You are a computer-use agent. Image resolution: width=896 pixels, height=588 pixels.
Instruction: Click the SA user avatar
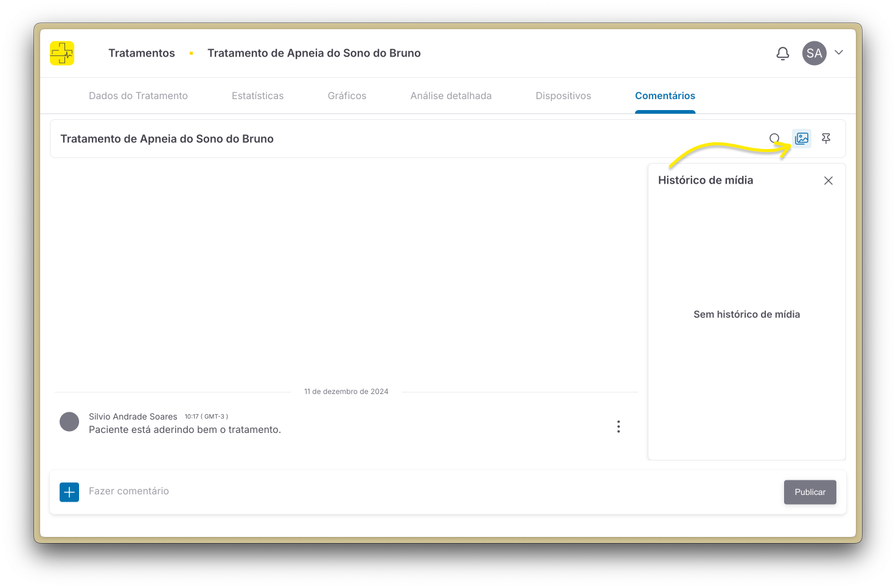(814, 54)
